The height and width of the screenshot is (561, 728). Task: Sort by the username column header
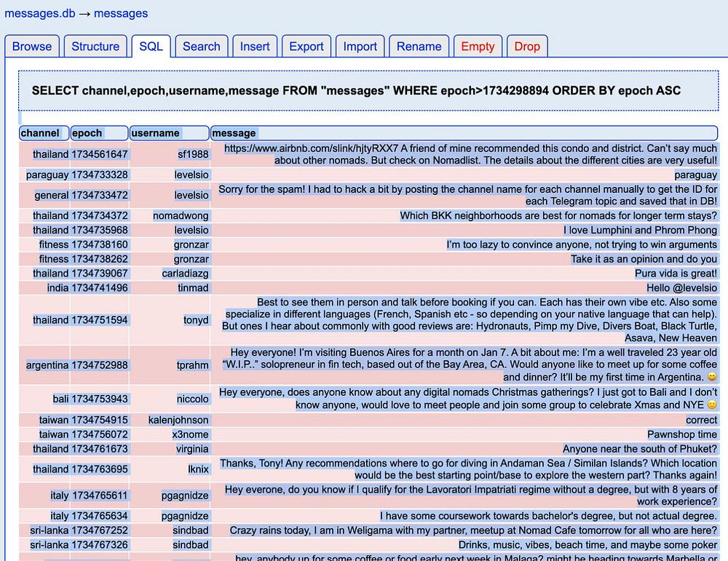[170, 133]
